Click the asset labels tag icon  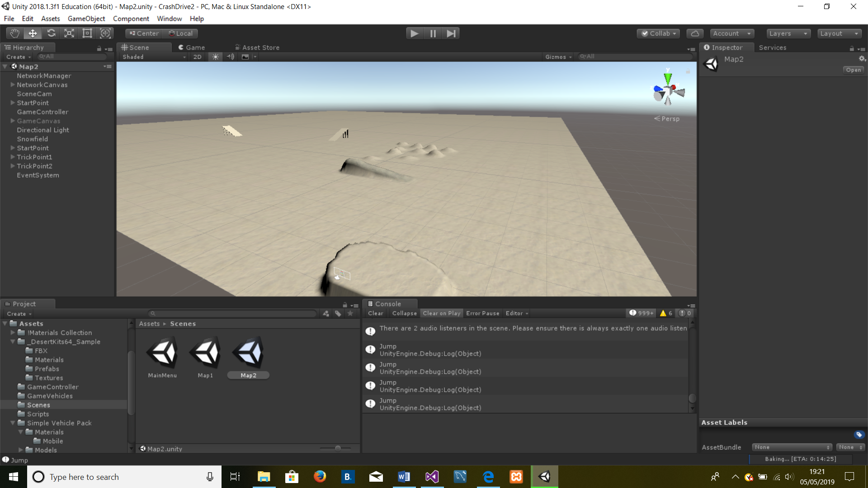pos(859,434)
